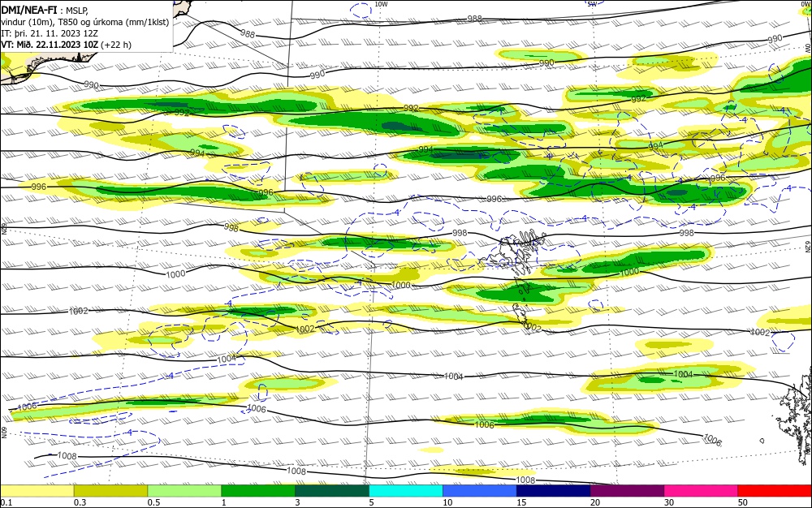
Task: Click the '1002' isobar label touching Suðuroy
Action: pyautogui.click(x=533, y=328)
